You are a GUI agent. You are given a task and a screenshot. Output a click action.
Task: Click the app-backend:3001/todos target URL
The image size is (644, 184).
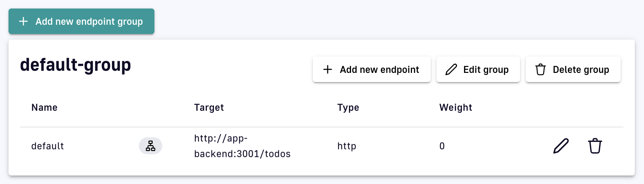click(242, 146)
